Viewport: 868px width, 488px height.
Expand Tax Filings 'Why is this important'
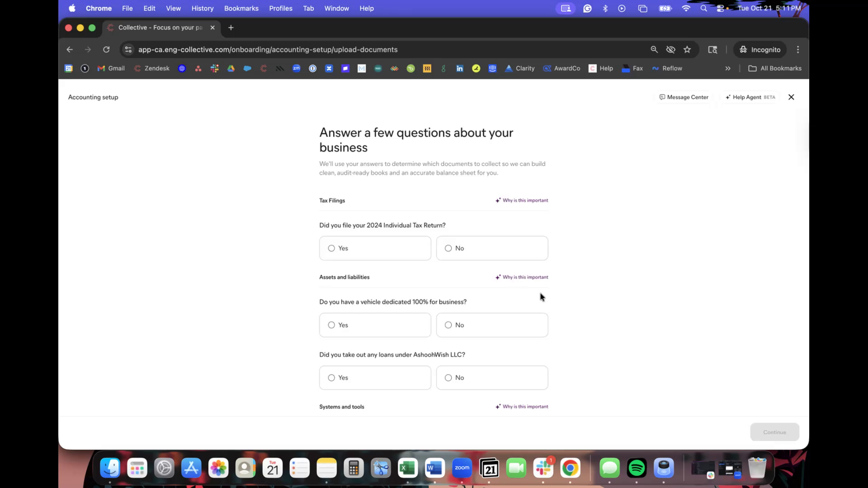[522, 200]
